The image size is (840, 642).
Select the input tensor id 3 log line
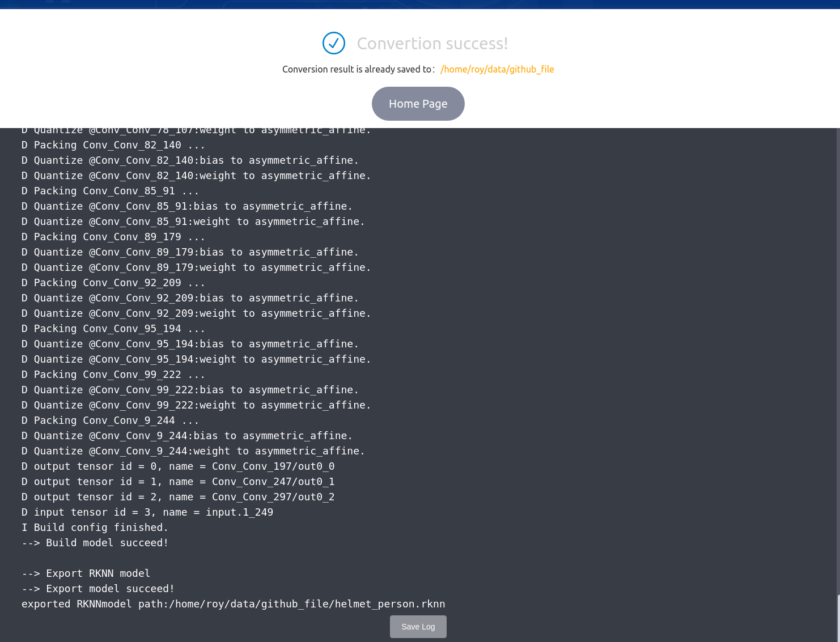coord(147,512)
